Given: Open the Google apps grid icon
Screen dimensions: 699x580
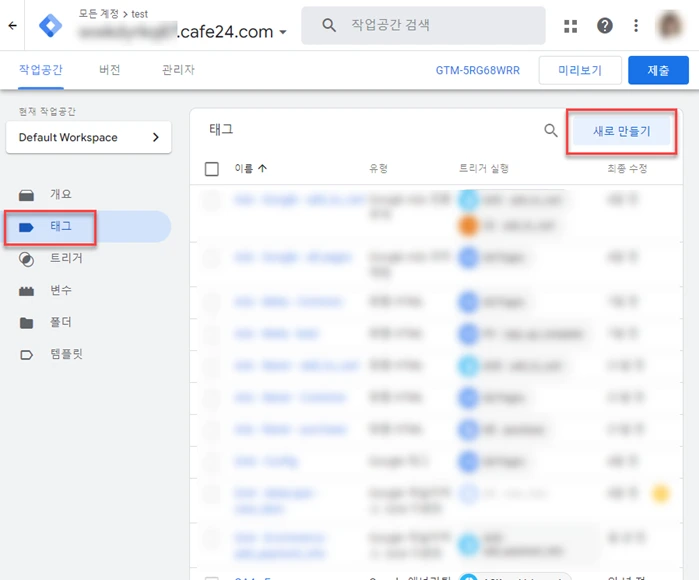Looking at the screenshot, I should pyautogui.click(x=571, y=26).
